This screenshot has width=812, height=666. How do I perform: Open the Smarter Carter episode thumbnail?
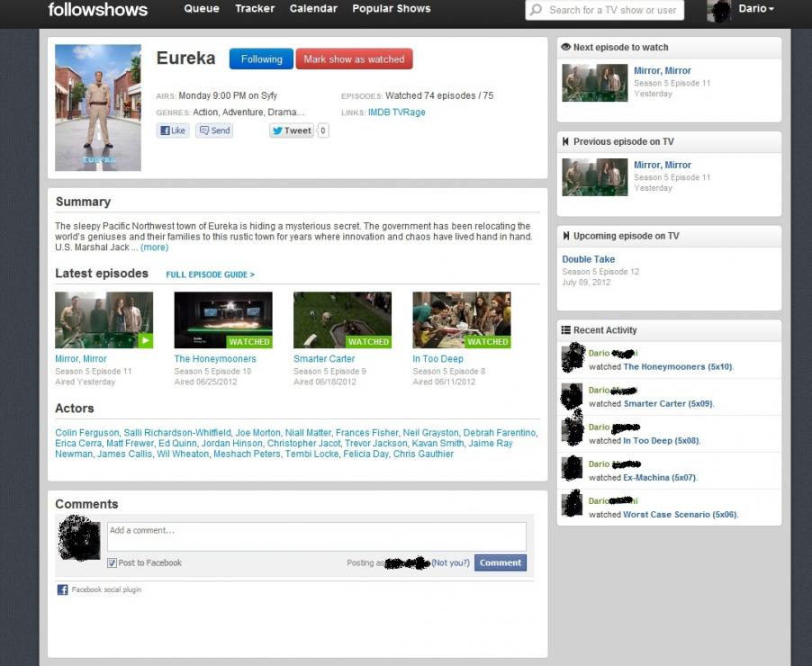[342, 320]
